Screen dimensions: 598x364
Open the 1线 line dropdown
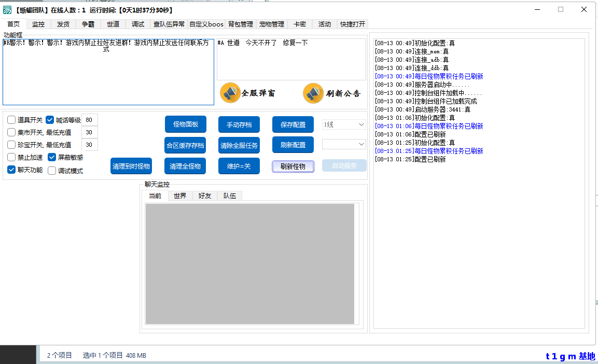[344, 124]
